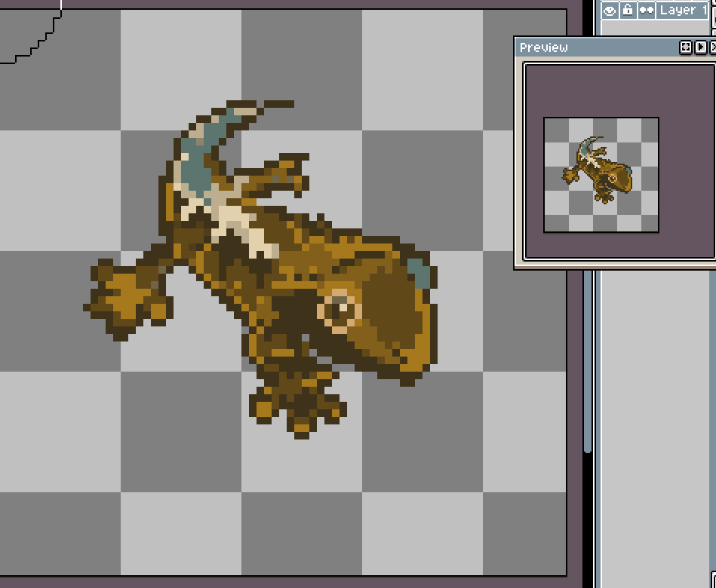
Task: Select the Layer 1 name in timeline
Action: pos(683,10)
